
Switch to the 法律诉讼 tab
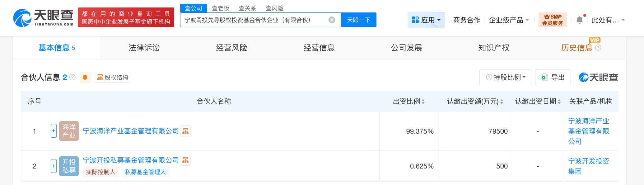point(144,48)
